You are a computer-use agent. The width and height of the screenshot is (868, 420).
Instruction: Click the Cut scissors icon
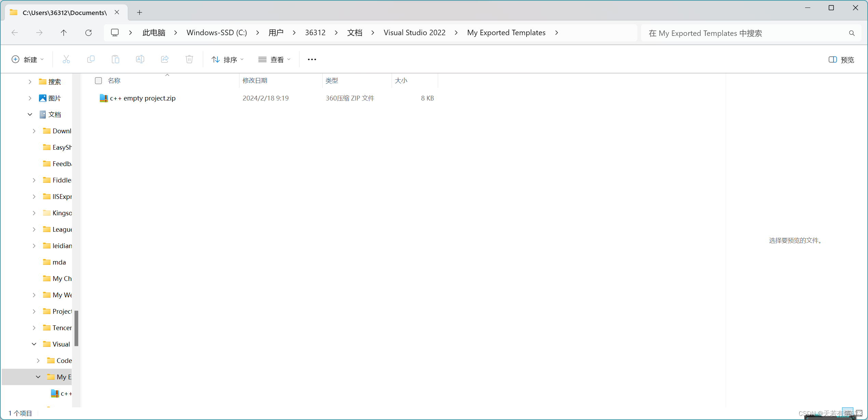[x=66, y=59]
